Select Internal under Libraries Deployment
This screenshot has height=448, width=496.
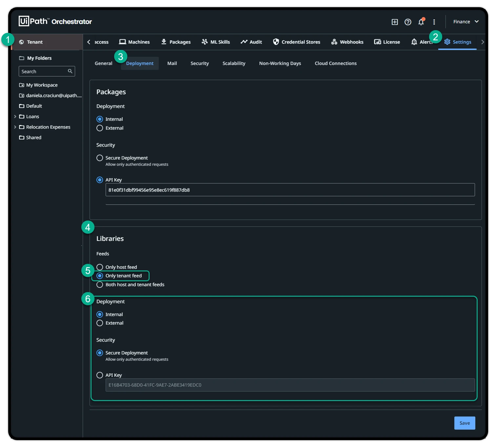pos(100,314)
